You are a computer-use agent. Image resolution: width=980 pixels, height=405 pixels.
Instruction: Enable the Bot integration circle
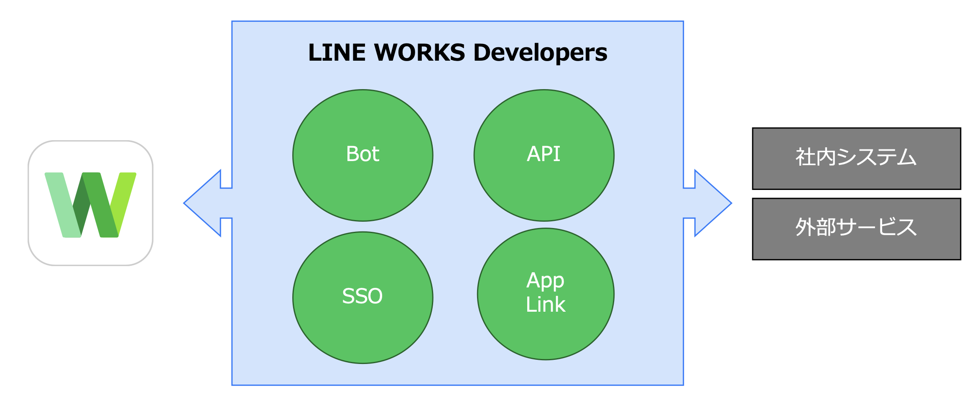coord(363,155)
